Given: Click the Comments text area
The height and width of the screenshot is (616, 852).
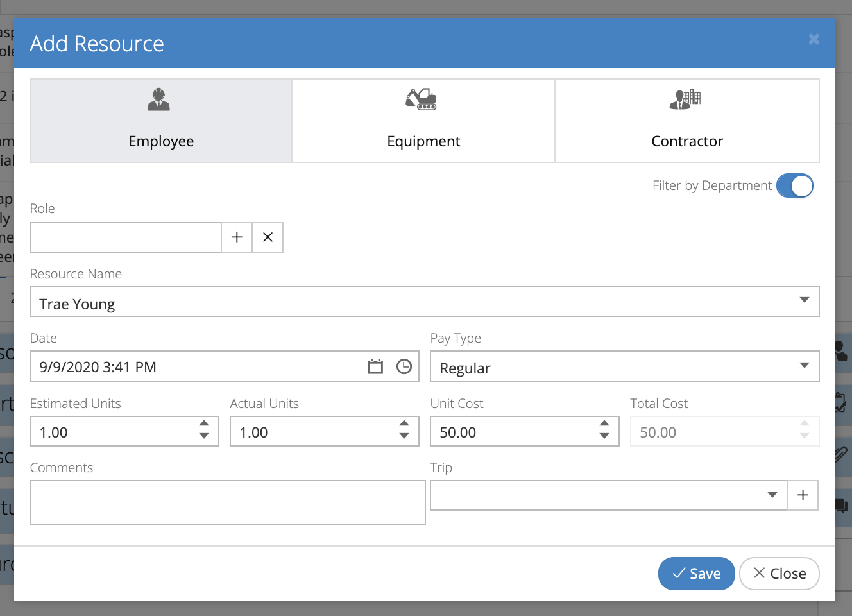Looking at the screenshot, I should [228, 502].
